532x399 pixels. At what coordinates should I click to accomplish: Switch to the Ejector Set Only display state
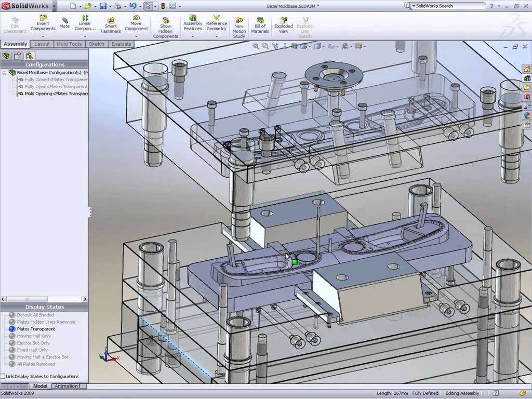33,342
